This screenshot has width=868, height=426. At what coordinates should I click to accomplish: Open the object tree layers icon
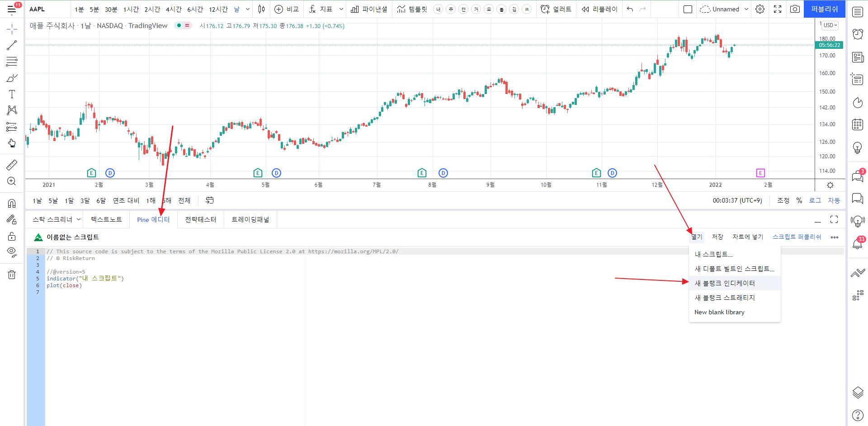(858, 392)
